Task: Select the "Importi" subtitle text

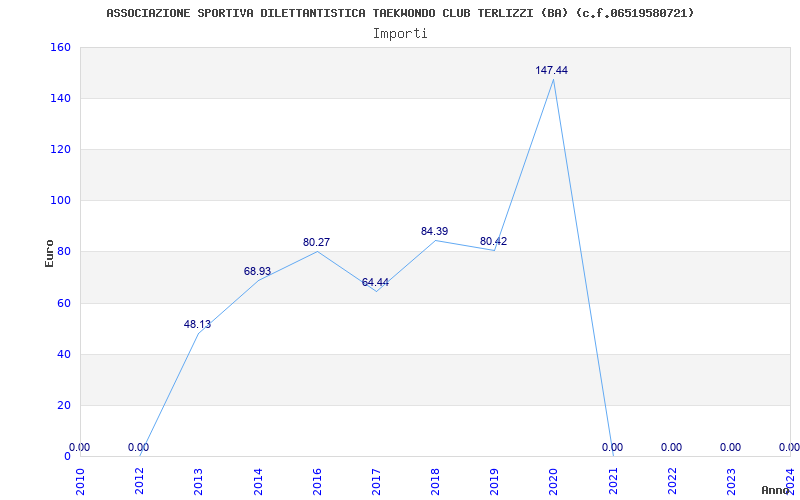Action: click(x=400, y=34)
